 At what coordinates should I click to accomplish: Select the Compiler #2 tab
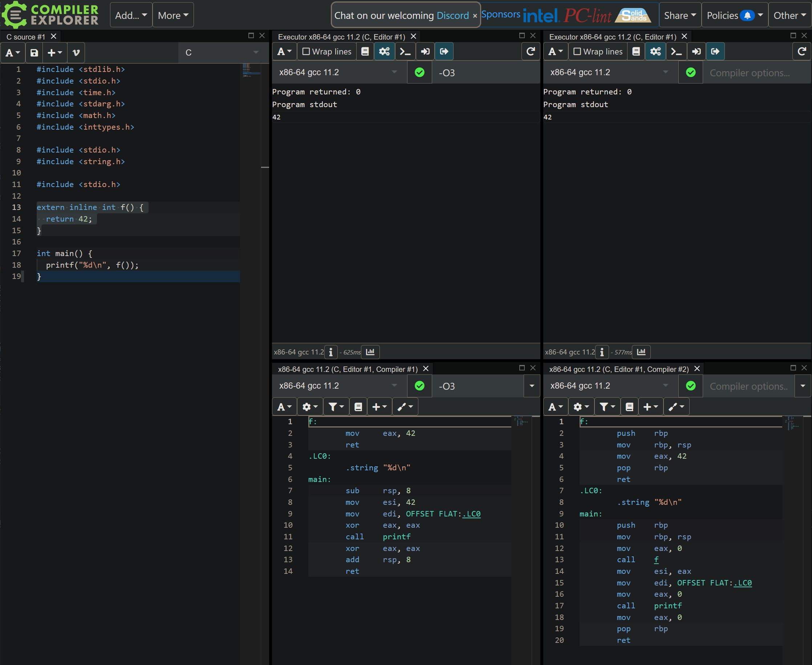619,369
